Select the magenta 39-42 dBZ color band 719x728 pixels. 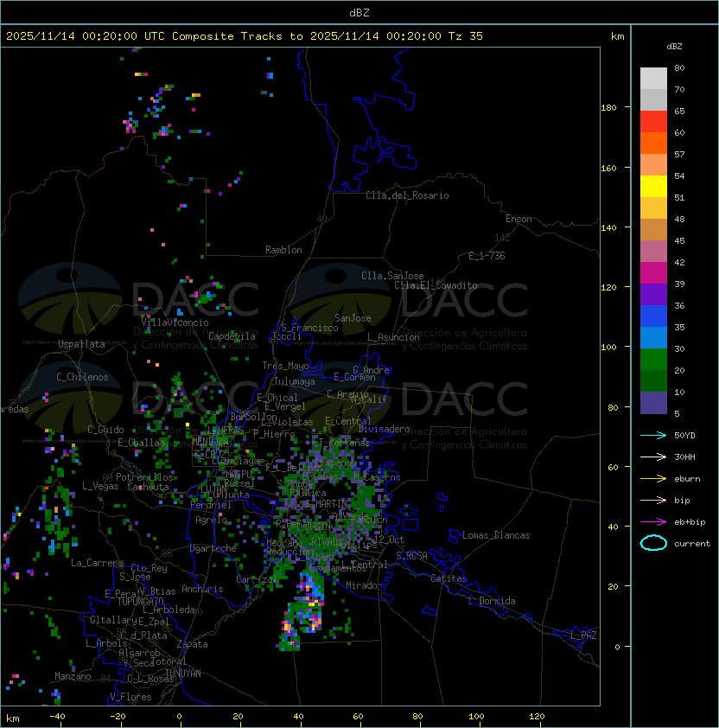point(653,273)
